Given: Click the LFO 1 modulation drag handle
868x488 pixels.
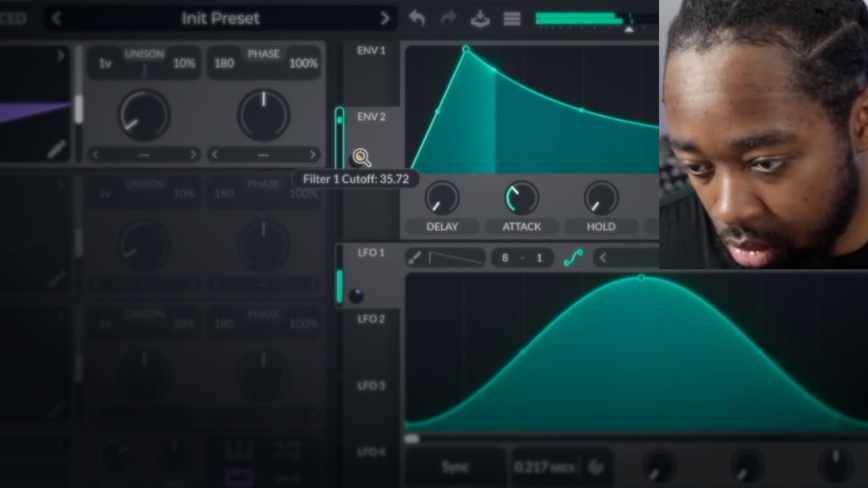Looking at the screenshot, I should coord(356,296).
